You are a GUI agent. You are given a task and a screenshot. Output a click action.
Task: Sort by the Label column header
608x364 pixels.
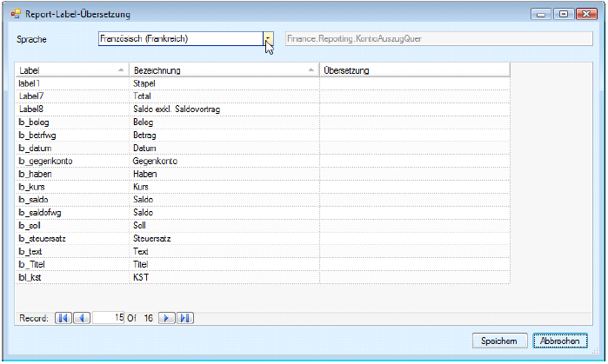click(71, 70)
